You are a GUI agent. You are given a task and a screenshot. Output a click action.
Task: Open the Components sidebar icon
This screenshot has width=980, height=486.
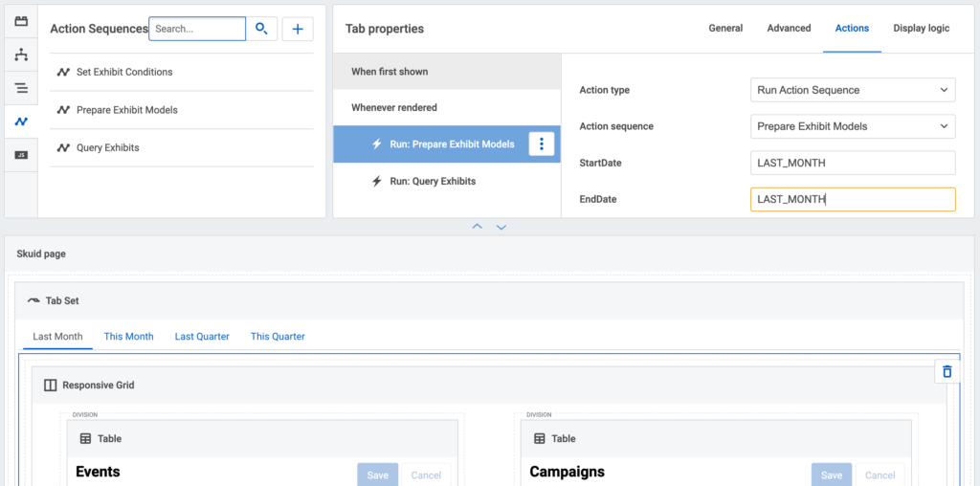[x=21, y=22]
